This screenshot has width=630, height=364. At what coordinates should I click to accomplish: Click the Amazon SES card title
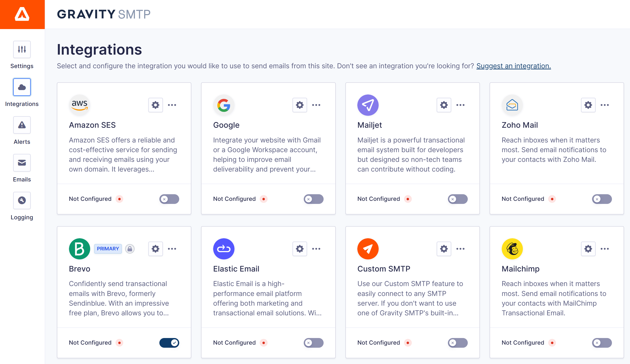coord(92,125)
